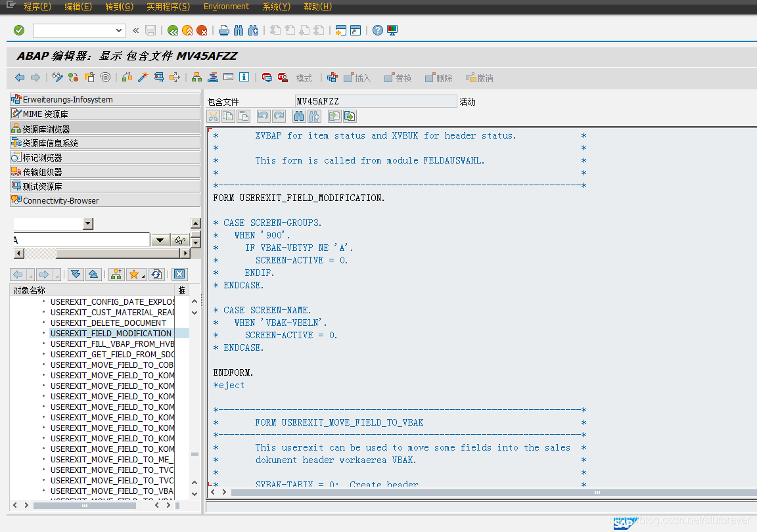
Task: Click the object name input field
Action: pyautogui.click(x=81, y=240)
